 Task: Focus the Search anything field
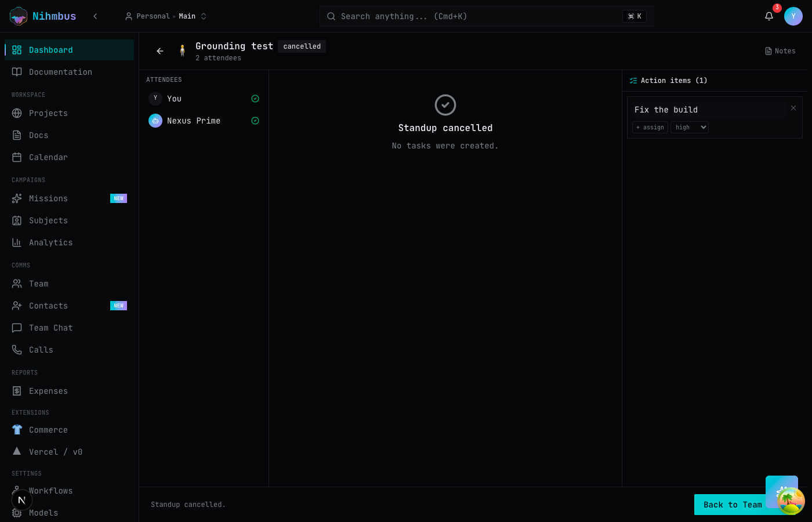(486, 16)
